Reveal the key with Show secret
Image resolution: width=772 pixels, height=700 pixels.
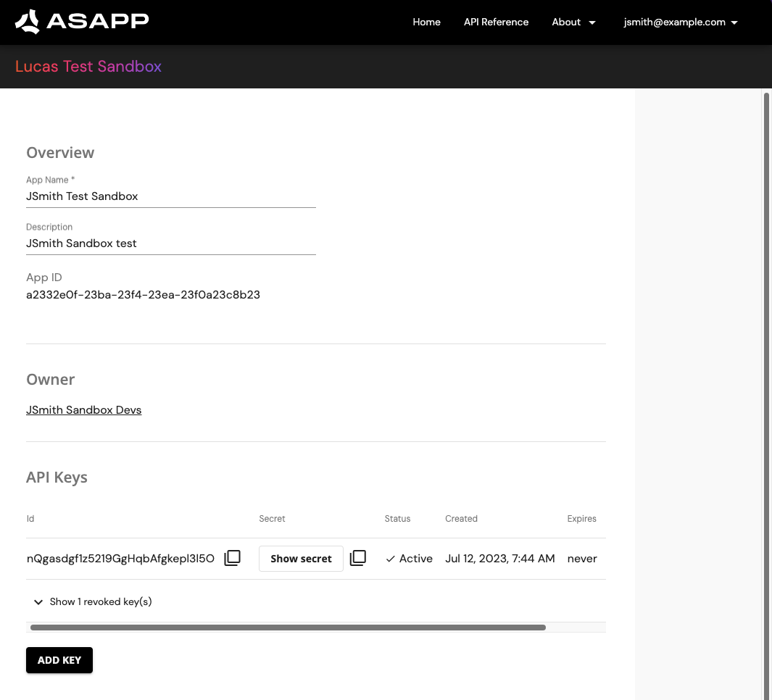coord(301,559)
